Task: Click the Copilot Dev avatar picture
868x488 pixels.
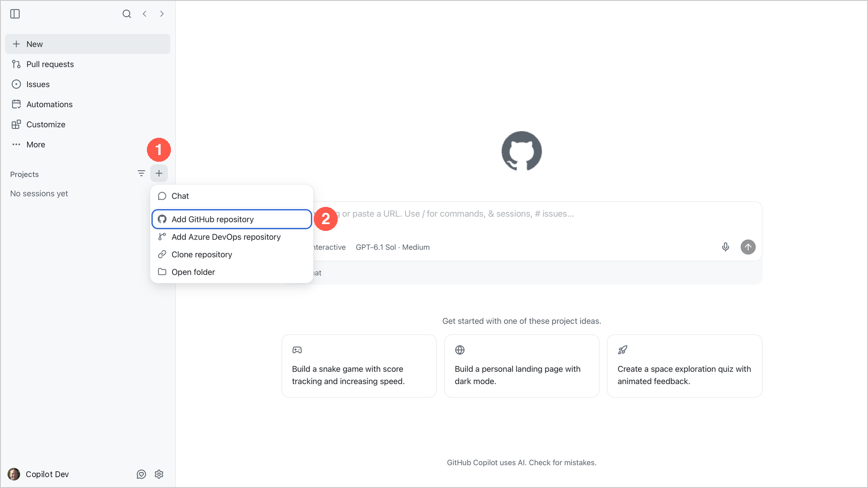Action: pyautogui.click(x=14, y=474)
